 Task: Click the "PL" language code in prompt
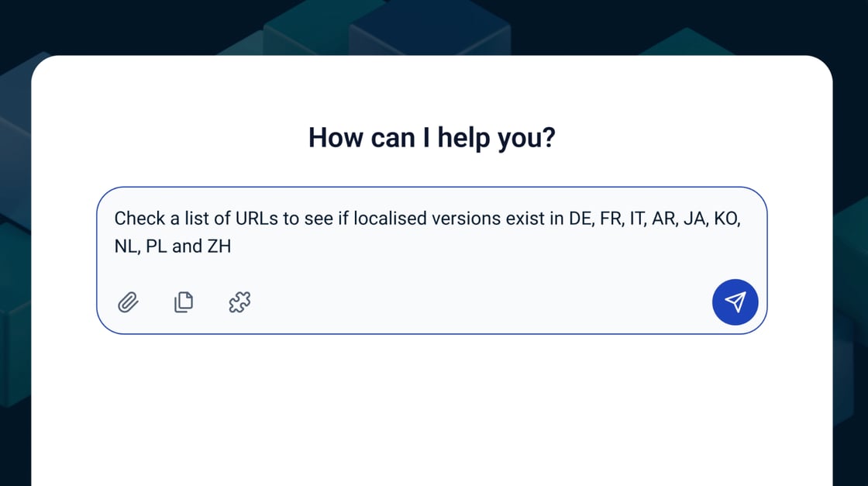156,246
